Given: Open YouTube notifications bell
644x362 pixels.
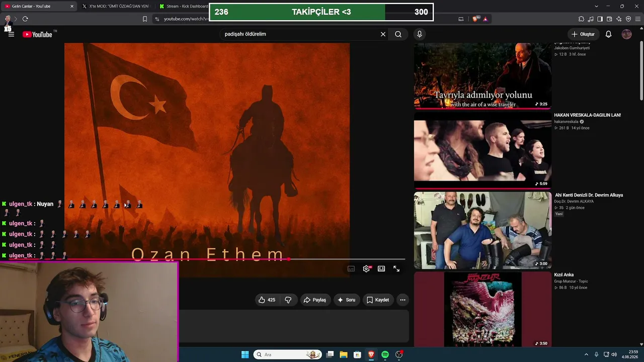Looking at the screenshot, I should click(608, 34).
